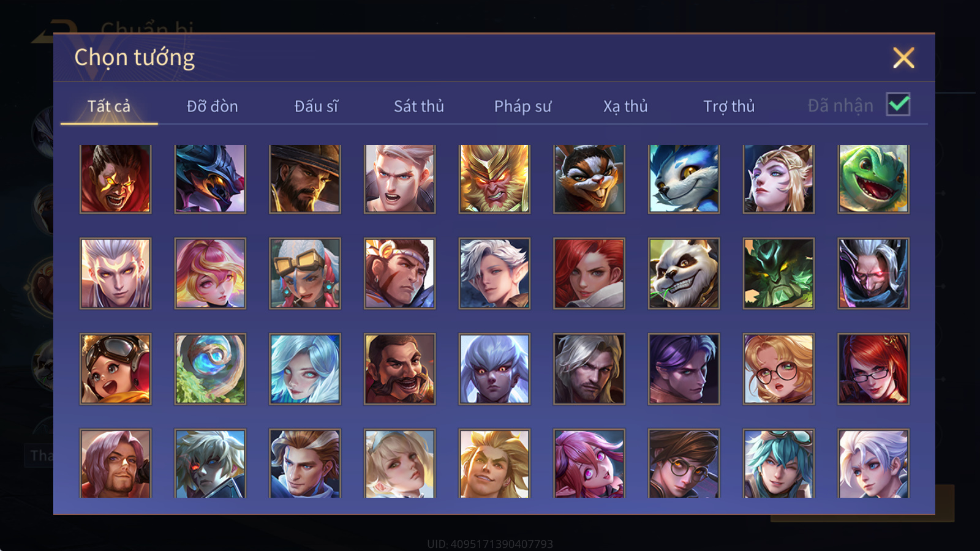This screenshot has height=551, width=980.
Task: Select the green forest demon hero portrait
Action: 778,274
